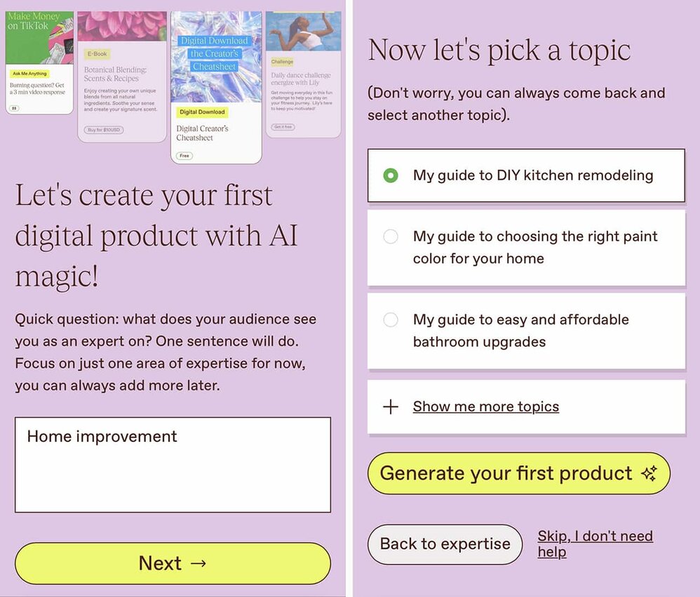Pick the affordable bathroom upgrades radio button
This screenshot has height=597, width=700.
pos(391,320)
